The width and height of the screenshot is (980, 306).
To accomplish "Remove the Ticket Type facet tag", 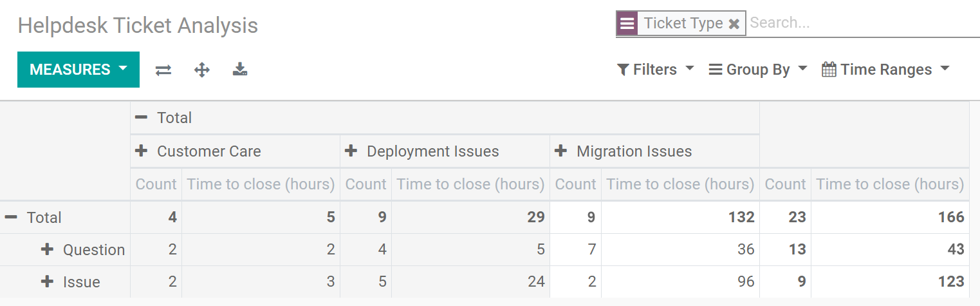I will (734, 24).
